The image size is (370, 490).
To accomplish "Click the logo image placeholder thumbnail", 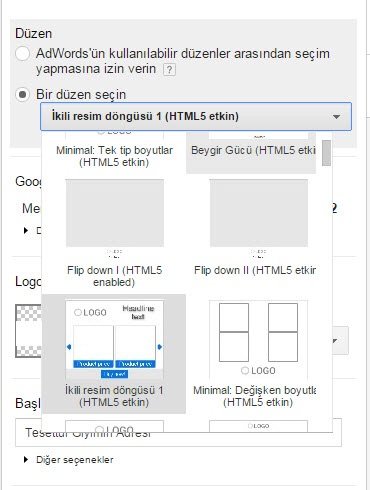I will 29,331.
